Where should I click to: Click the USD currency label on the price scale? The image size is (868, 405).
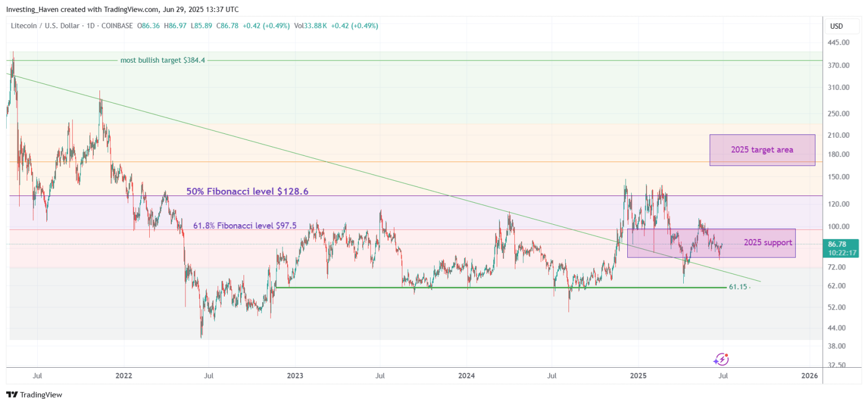click(837, 26)
